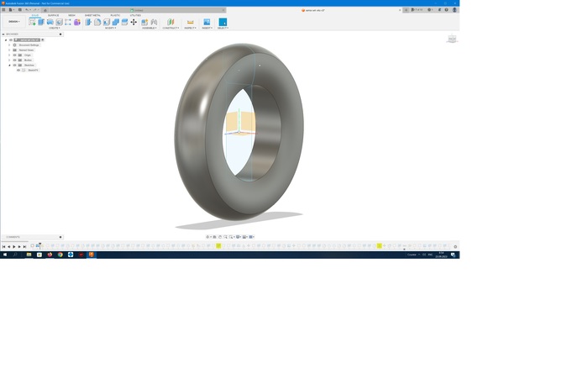Open the INSPECT dropdown menu
This screenshot has width=588, height=389.
(190, 28)
